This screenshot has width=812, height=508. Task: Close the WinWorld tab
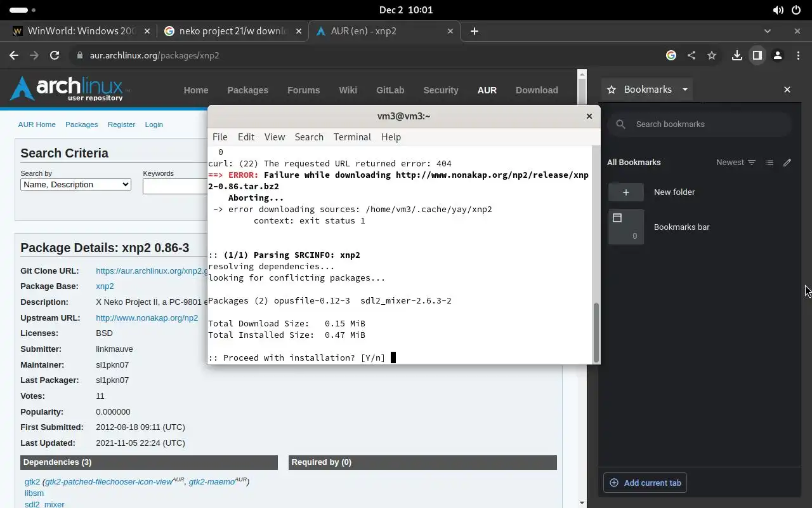[x=147, y=30]
